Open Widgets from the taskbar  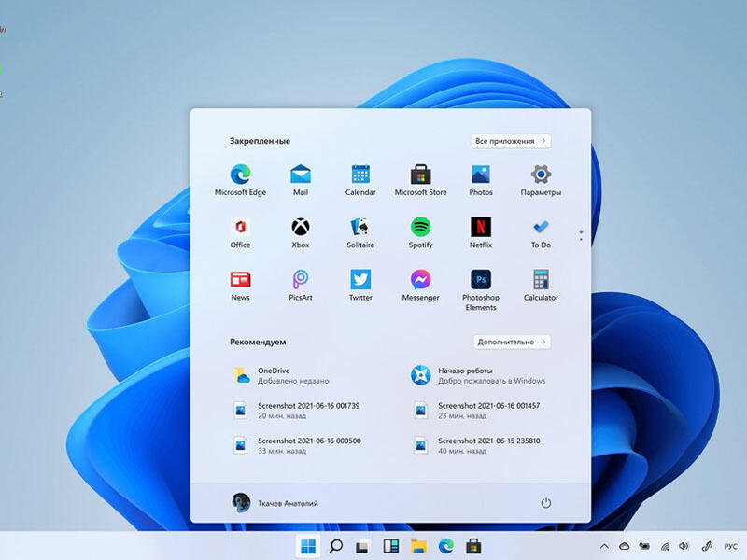[x=390, y=546]
